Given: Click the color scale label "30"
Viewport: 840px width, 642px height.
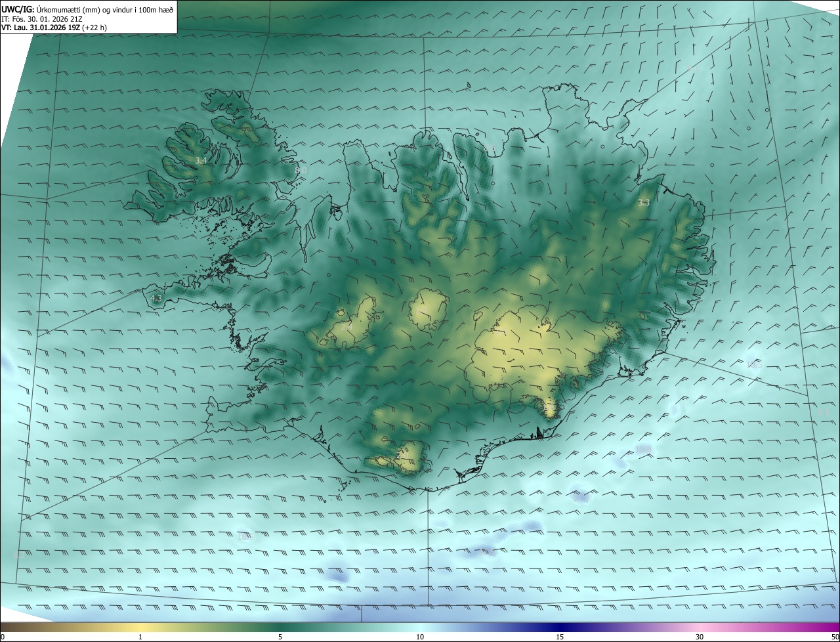Looking at the screenshot, I should [x=700, y=637].
